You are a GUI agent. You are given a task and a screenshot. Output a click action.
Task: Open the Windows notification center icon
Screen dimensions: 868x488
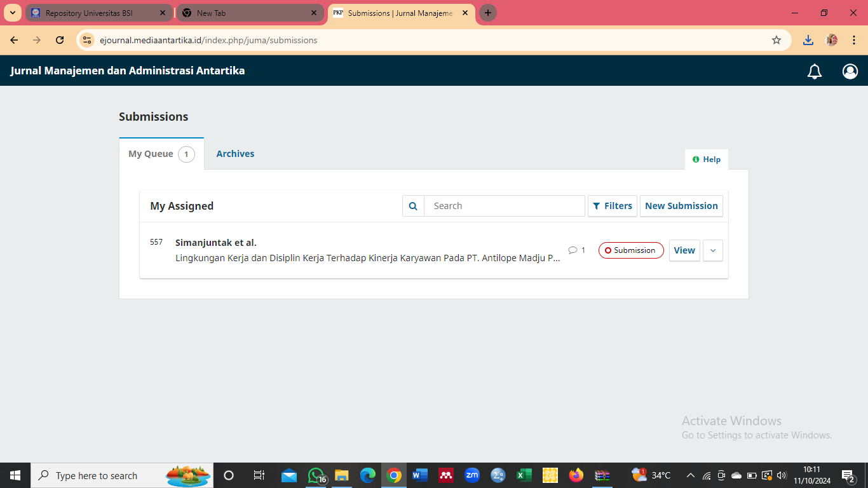click(x=848, y=475)
